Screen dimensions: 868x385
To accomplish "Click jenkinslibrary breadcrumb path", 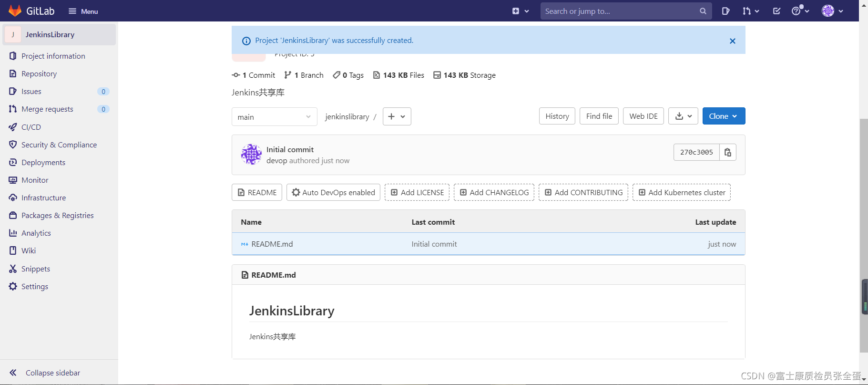I will tap(347, 117).
